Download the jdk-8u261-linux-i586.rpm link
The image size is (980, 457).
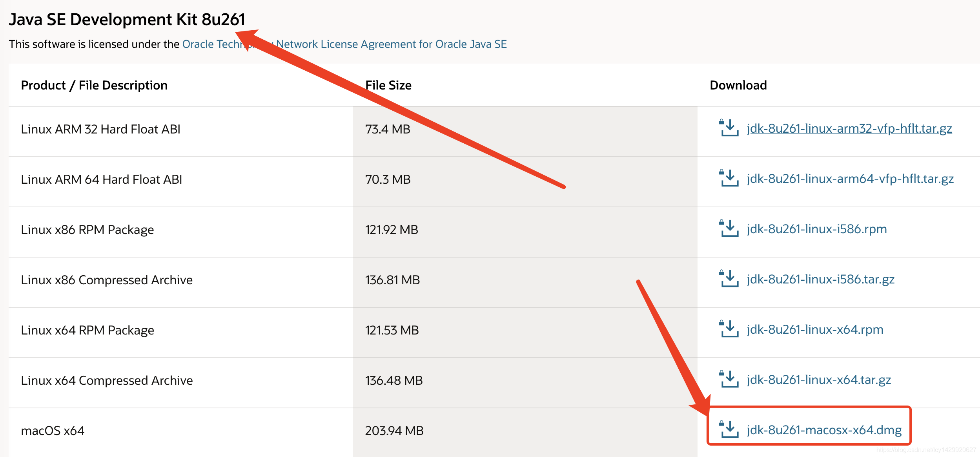817,229
